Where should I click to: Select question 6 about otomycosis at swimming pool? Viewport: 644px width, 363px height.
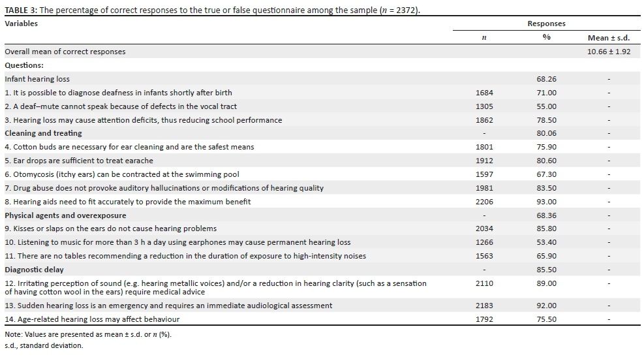point(122,174)
